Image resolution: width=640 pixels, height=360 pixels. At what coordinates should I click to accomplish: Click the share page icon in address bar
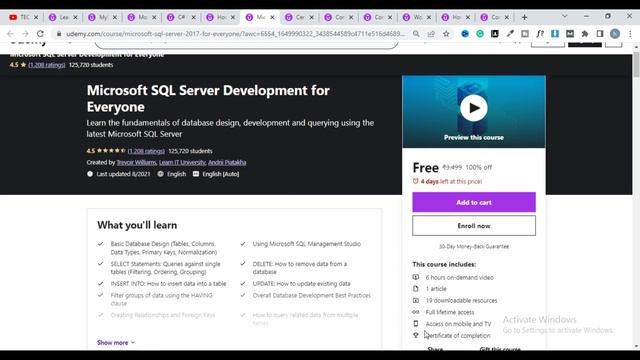[x=431, y=34]
